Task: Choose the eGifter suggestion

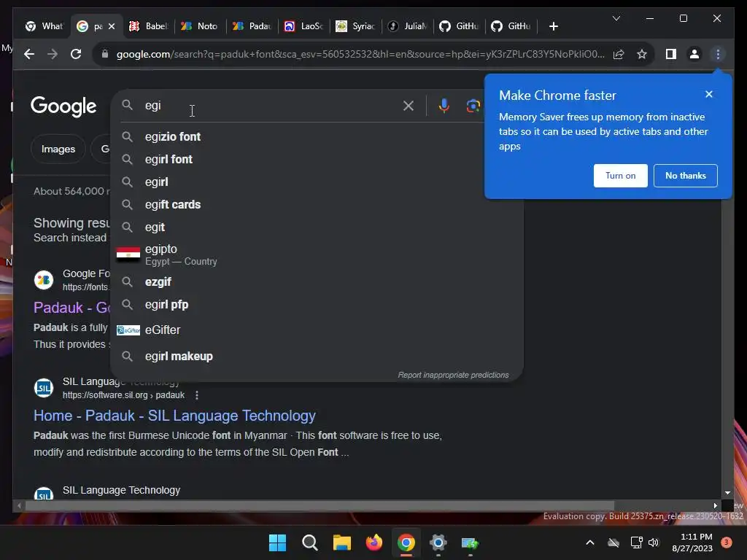Action: (317, 330)
